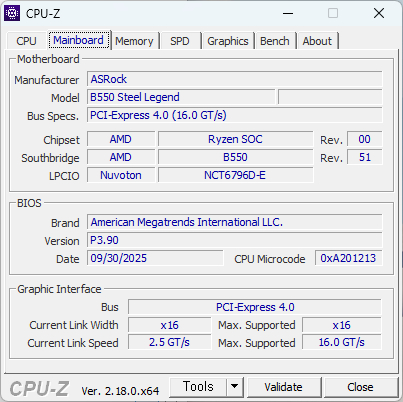Select the NCT6796D-E value

point(236,175)
